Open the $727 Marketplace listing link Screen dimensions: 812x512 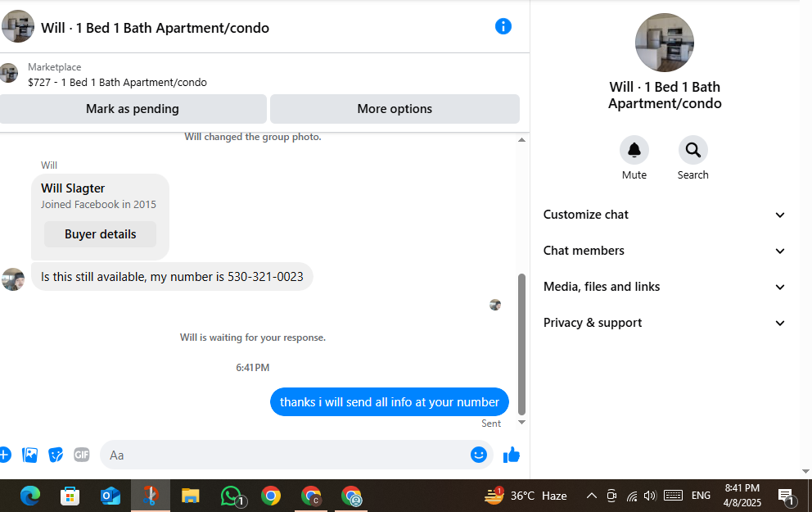pos(117,83)
